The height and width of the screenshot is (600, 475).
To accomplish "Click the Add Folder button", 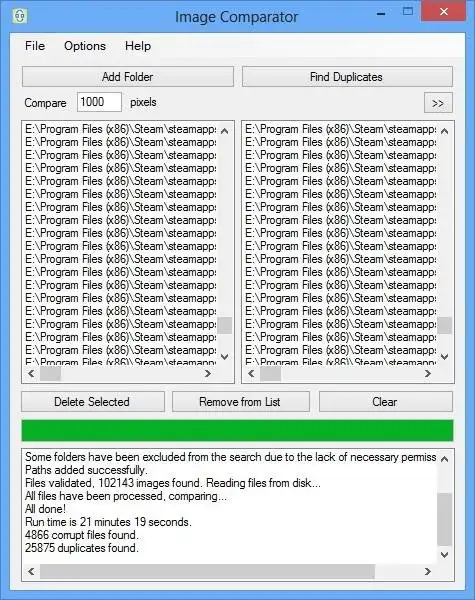I will [127, 77].
